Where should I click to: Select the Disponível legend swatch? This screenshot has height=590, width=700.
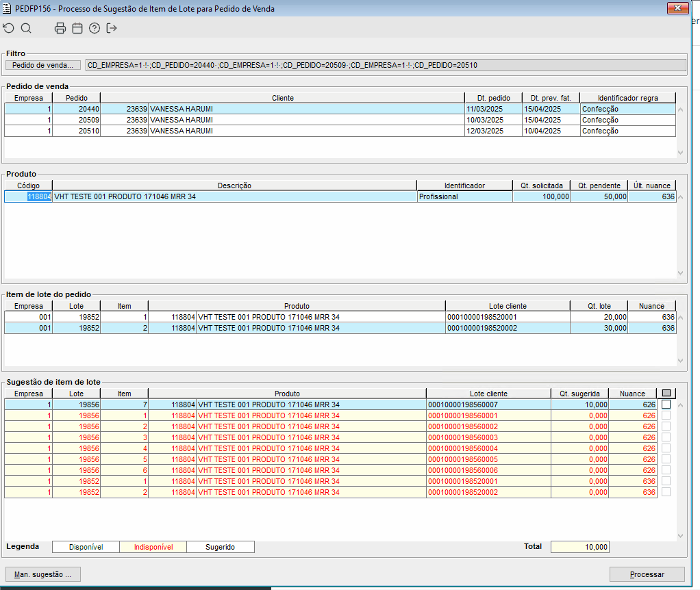(x=86, y=547)
